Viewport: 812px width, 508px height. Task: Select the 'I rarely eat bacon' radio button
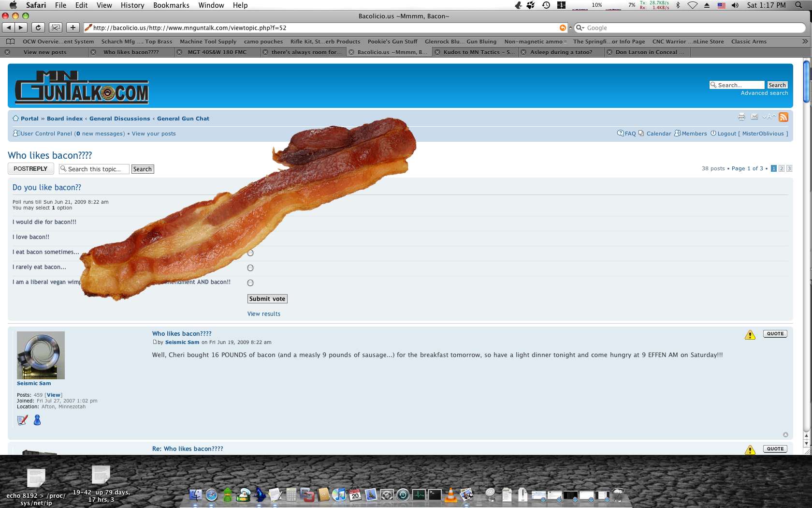[x=250, y=268]
